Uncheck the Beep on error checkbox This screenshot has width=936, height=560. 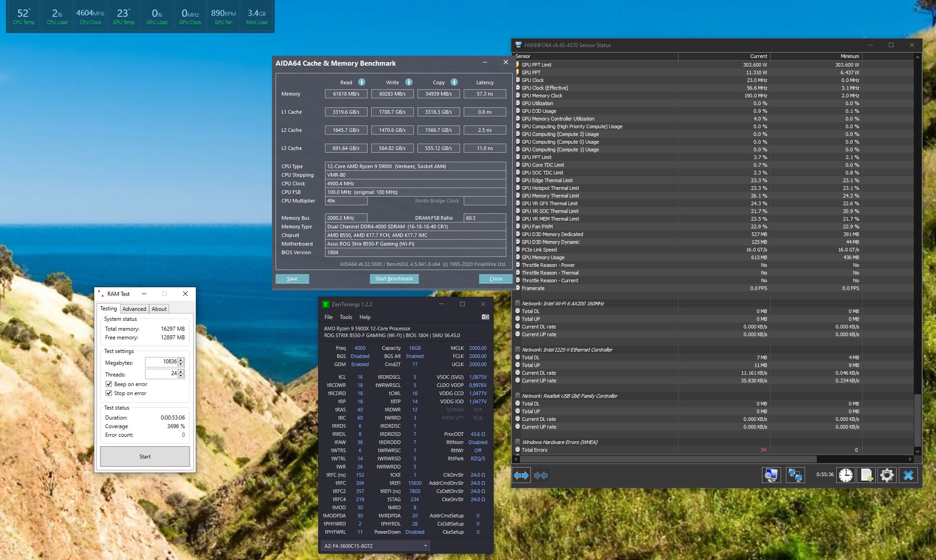click(x=109, y=384)
